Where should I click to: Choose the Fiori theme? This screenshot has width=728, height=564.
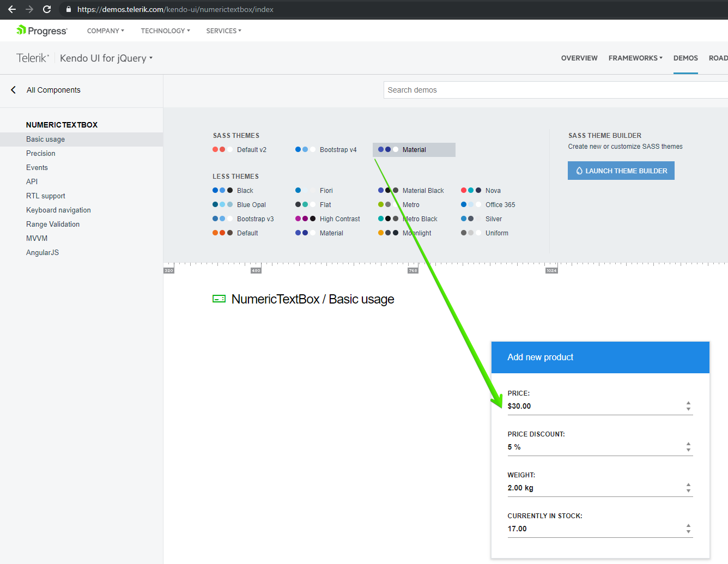[314, 191]
